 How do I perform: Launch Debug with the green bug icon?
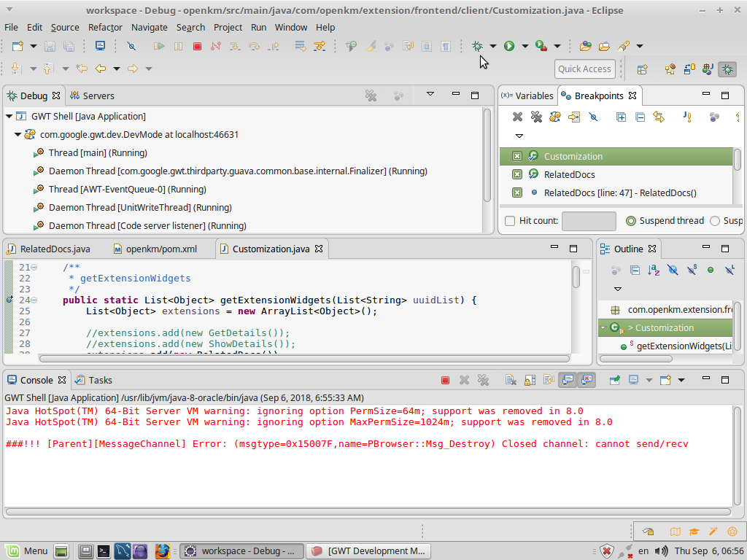[478, 46]
